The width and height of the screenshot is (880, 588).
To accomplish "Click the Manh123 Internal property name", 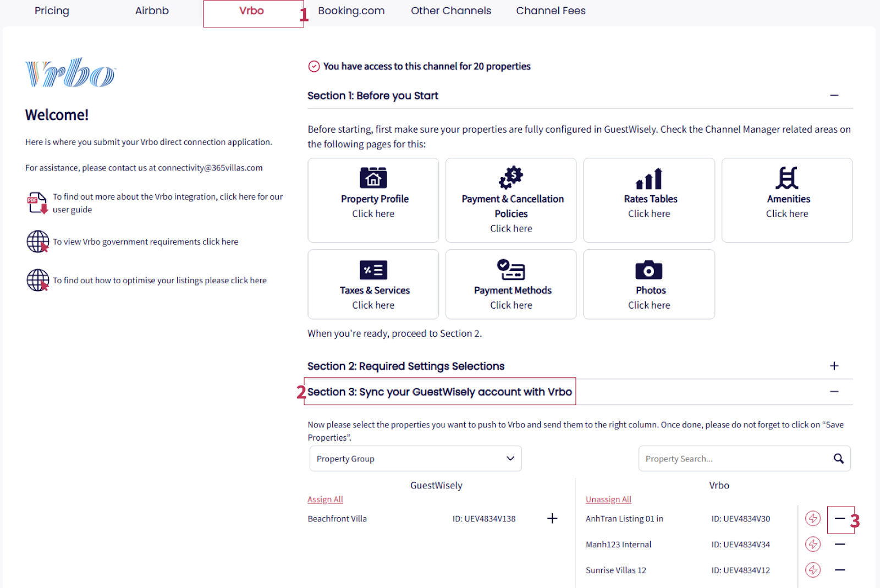I will (618, 545).
